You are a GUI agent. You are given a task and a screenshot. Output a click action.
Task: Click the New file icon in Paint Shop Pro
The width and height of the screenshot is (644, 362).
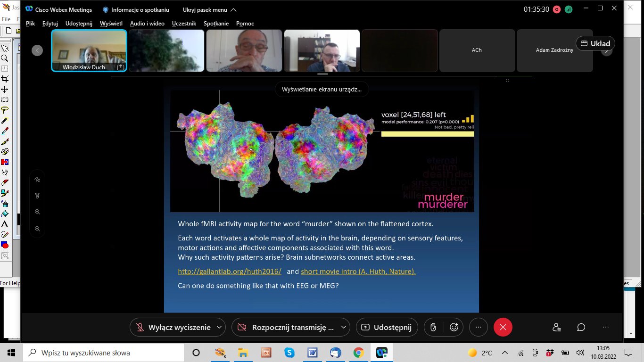pyautogui.click(x=8, y=31)
